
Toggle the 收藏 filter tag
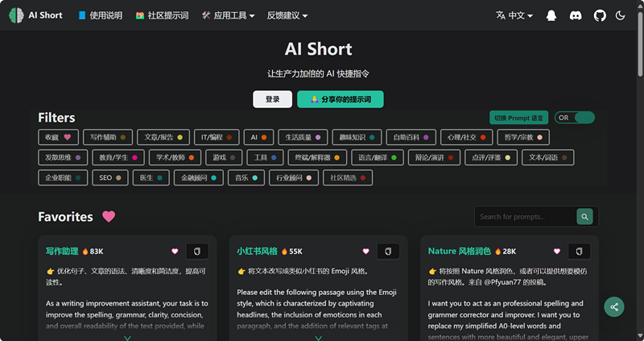[x=58, y=137]
